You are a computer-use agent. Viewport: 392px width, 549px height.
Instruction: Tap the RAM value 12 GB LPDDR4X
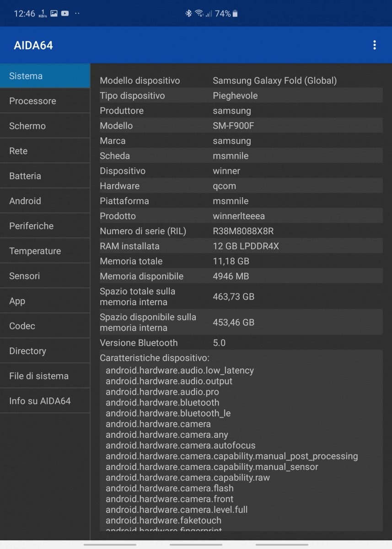tap(246, 246)
